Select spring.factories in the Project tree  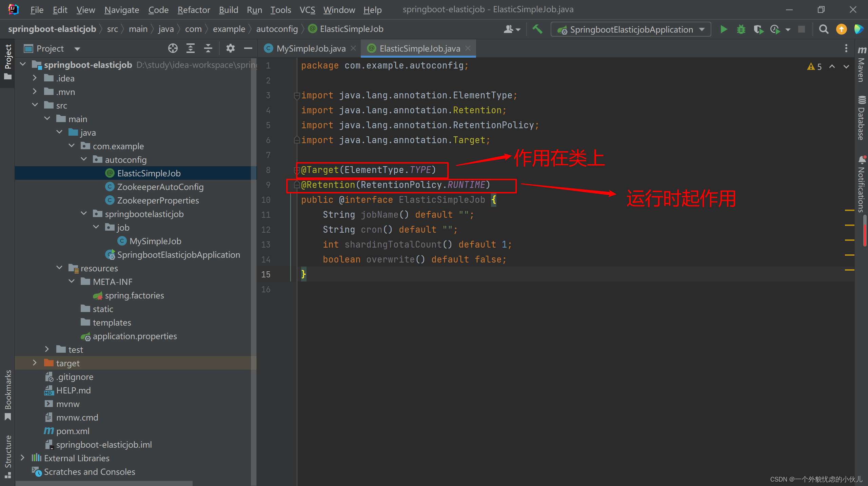[134, 295]
